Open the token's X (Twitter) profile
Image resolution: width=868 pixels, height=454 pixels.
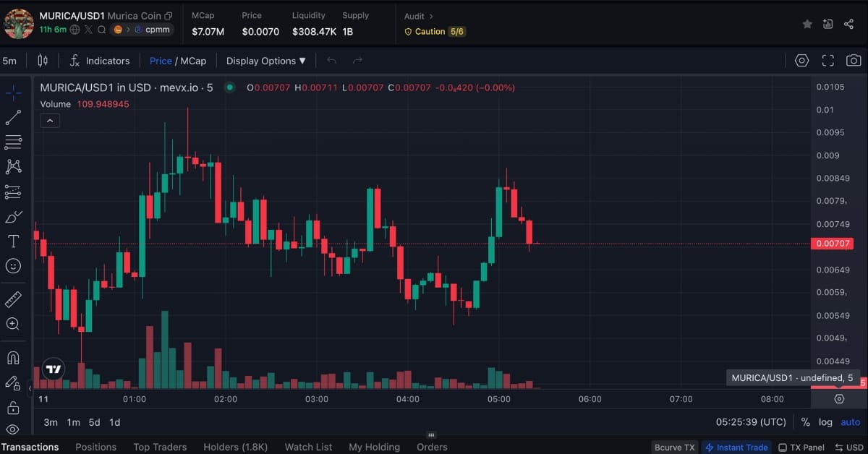[x=88, y=30]
